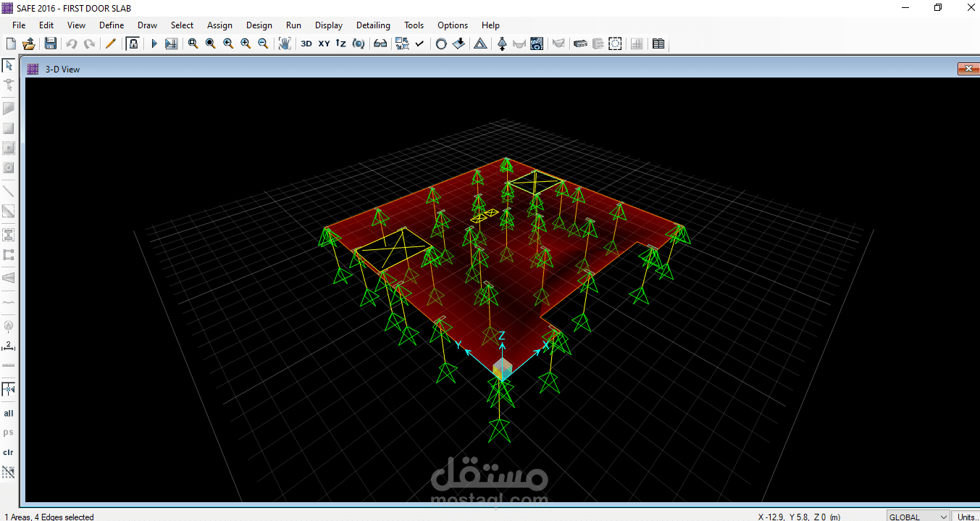The width and height of the screenshot is (980, 521).
Task: Run the analysis with the play arrow icon
Action: click(x=154, y=43)
